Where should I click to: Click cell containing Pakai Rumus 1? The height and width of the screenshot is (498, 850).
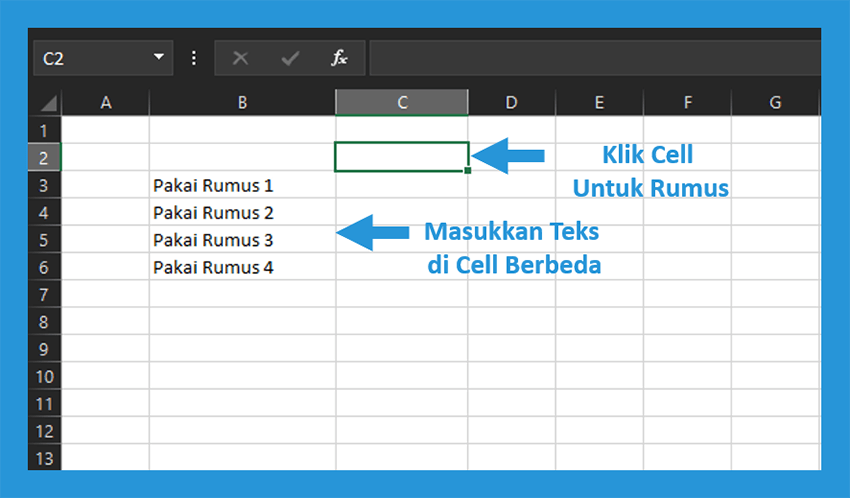click(242, 185)
